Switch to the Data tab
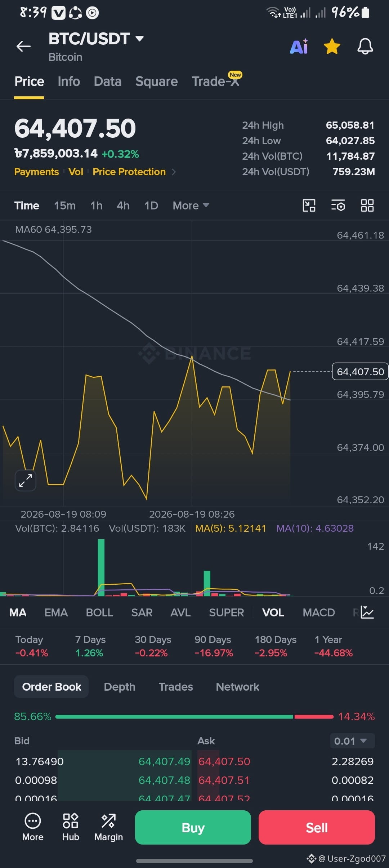Viewport: 389px width, 868px height. pos(107,81)
